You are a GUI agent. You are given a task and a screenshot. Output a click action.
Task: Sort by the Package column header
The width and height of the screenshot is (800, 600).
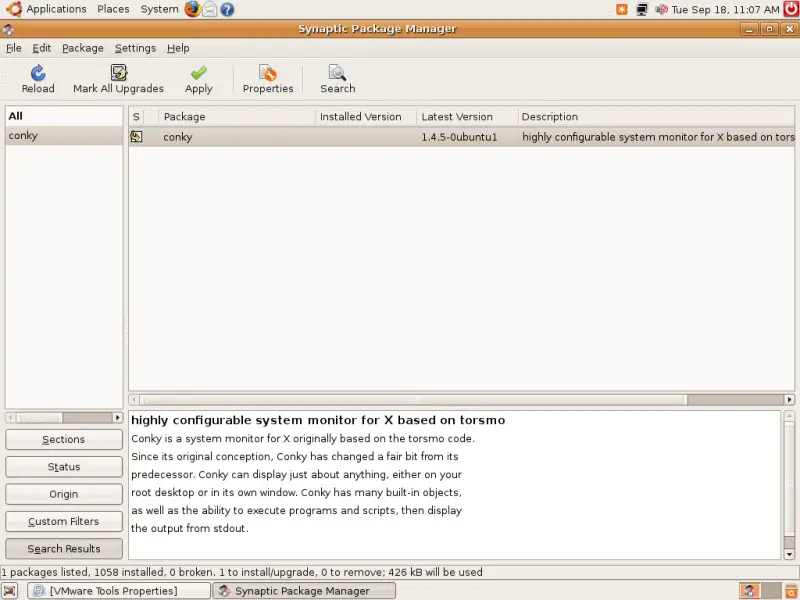point(237,117)
